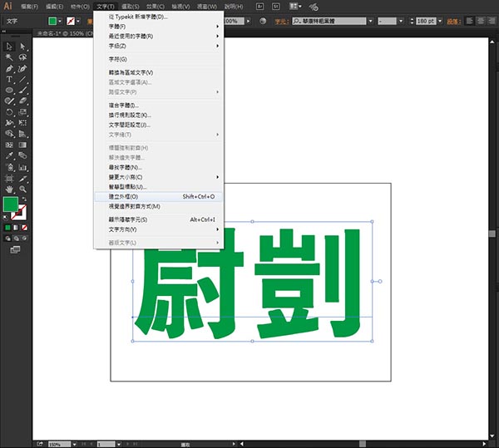Screen dimensions: 499x448
Task: Select the Selection arrow tool
Action: pos(9,47)
